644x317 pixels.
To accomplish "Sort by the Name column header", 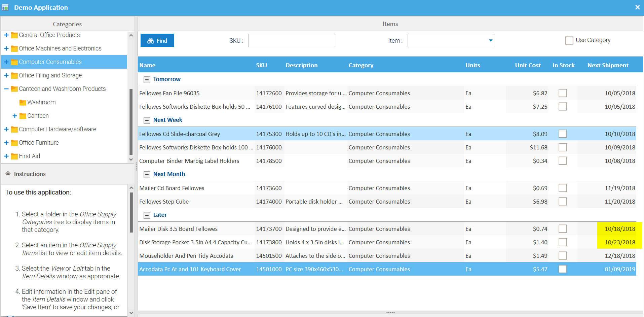I will (x=148, y=65).
